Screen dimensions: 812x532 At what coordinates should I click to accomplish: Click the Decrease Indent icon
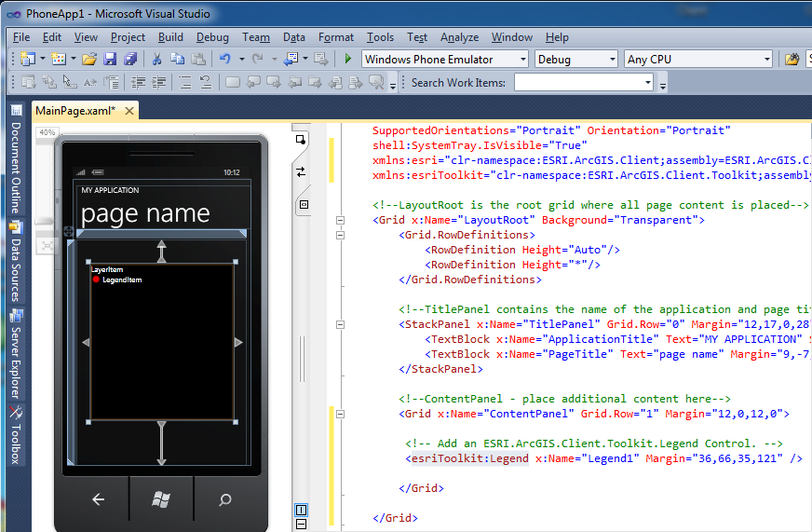pyautogui.click(x=138, y=82)
